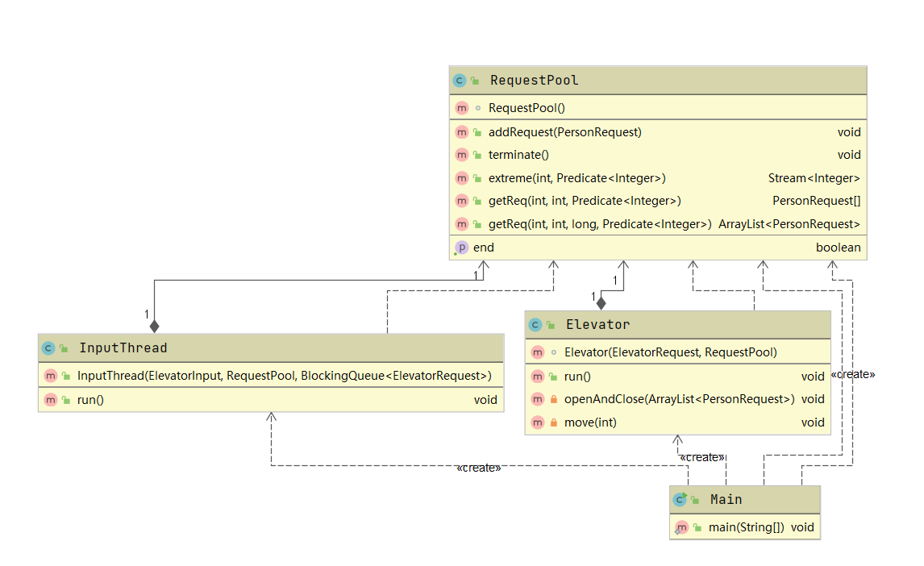Click the move(int) method text
Screen dimensions: 924x566
click(x=590, y=422)
